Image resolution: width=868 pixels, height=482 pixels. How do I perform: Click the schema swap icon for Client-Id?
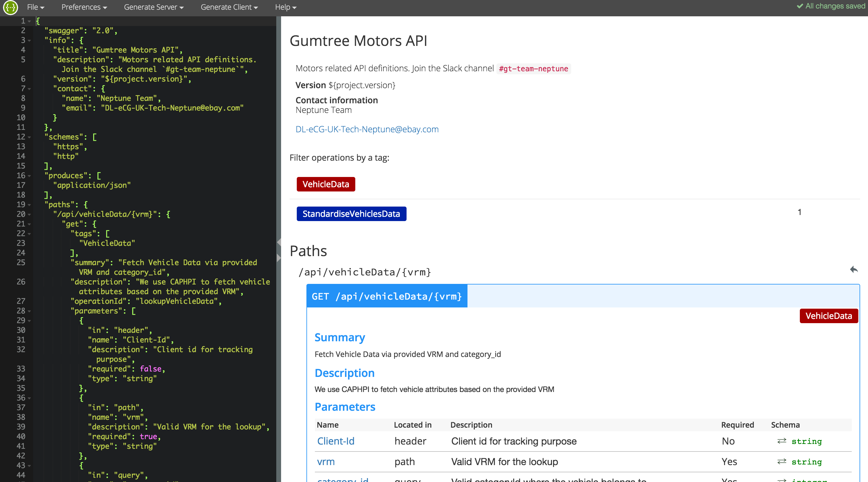point(782,441)
